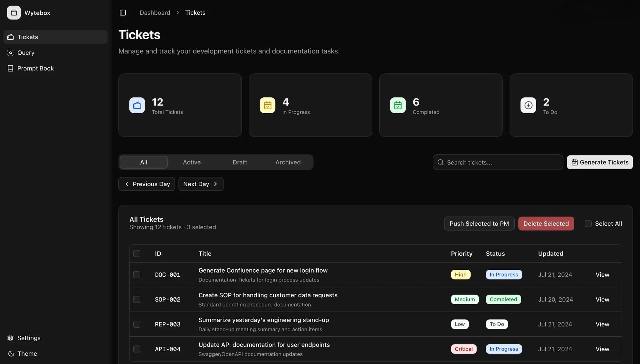Switch to the Draft tab
Screen dimensions: 640x364
240,162
